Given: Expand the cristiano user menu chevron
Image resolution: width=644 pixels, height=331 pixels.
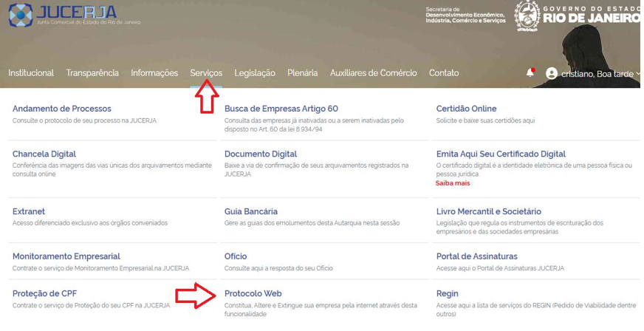Looking at the screenshot, I should (638, 73).
